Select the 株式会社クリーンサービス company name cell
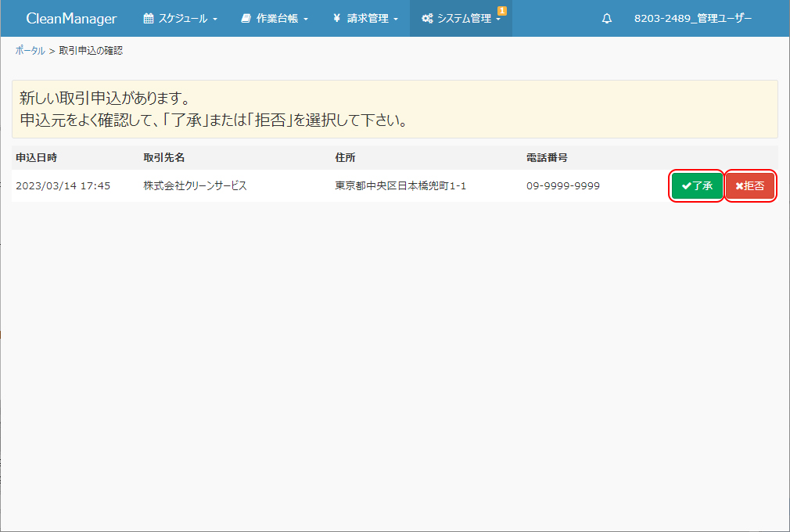The image size is (790, 532). 195,186
